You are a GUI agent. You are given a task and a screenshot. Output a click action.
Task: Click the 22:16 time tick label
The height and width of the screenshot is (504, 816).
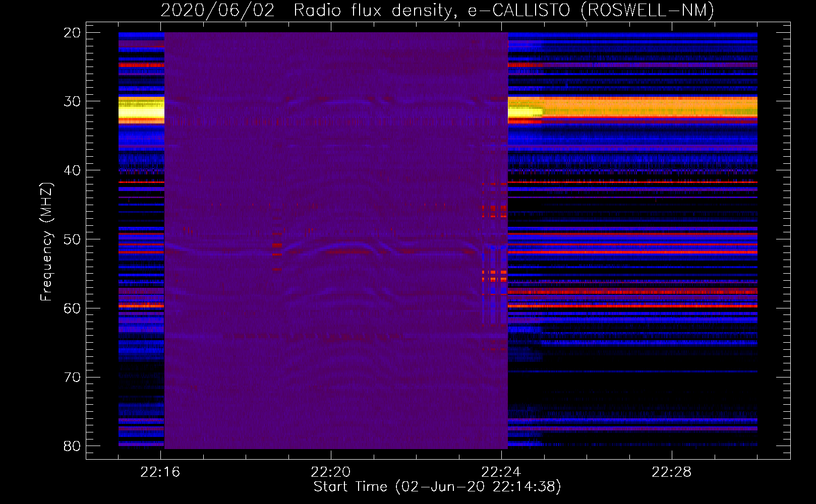pyautogui.click(x=160, y=472)
